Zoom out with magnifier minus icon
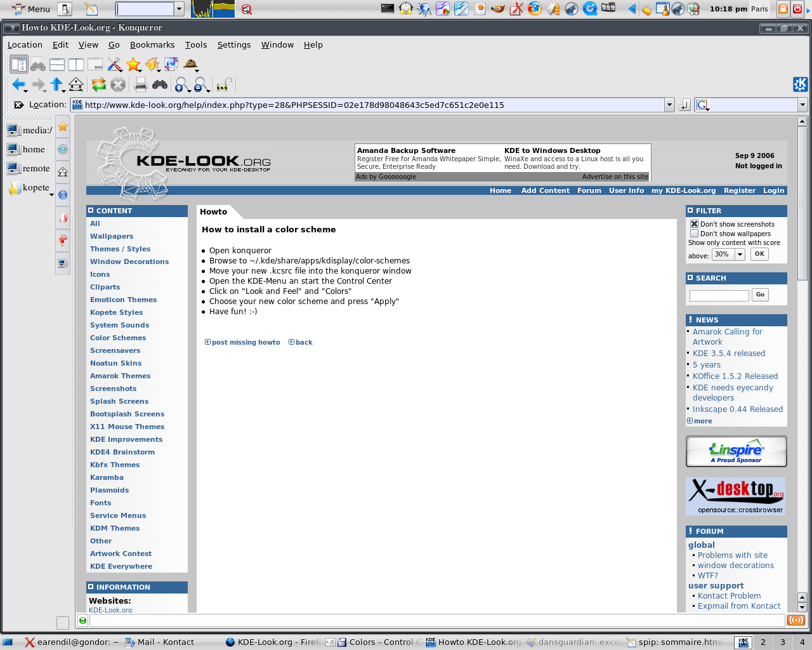The height and width of the screenshot is (650, 812). [x=201, y=84]
